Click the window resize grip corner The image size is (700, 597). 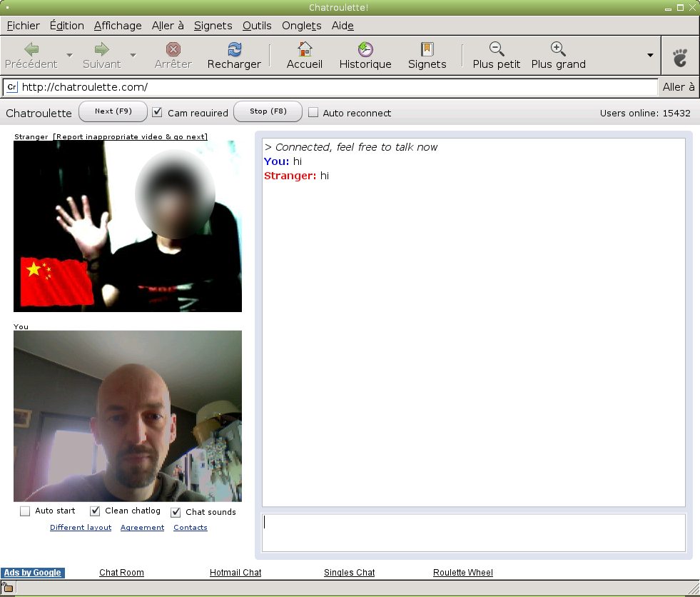pos(694,588)
